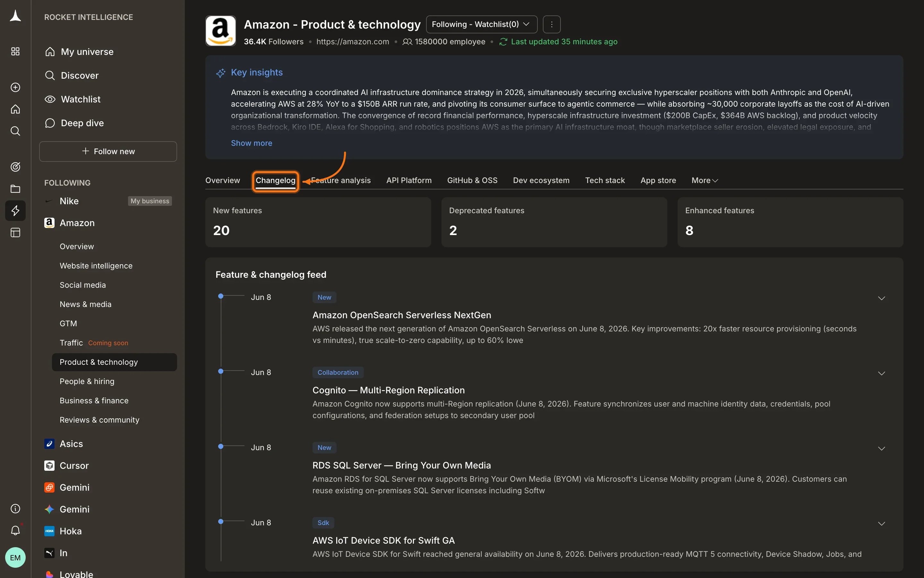The image size is (924, 578).
Task: Open the App store tab
Action: (658, 180)
